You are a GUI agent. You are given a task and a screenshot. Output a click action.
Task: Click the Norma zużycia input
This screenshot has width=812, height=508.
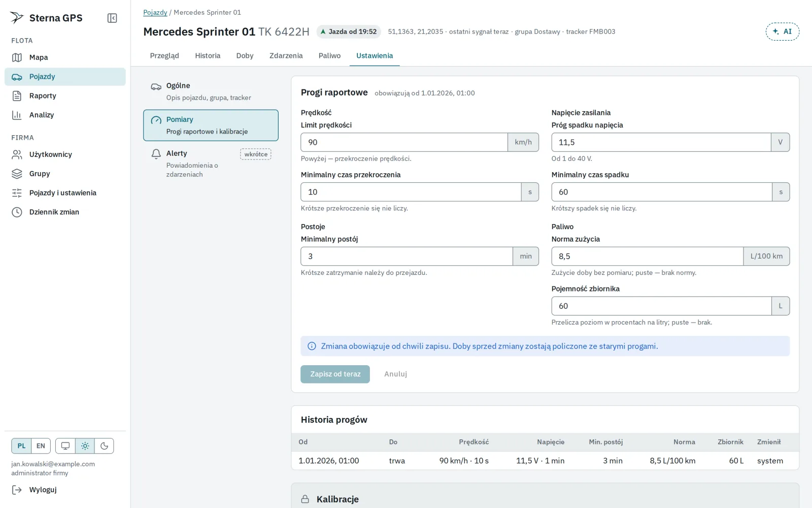pos(648,256)
